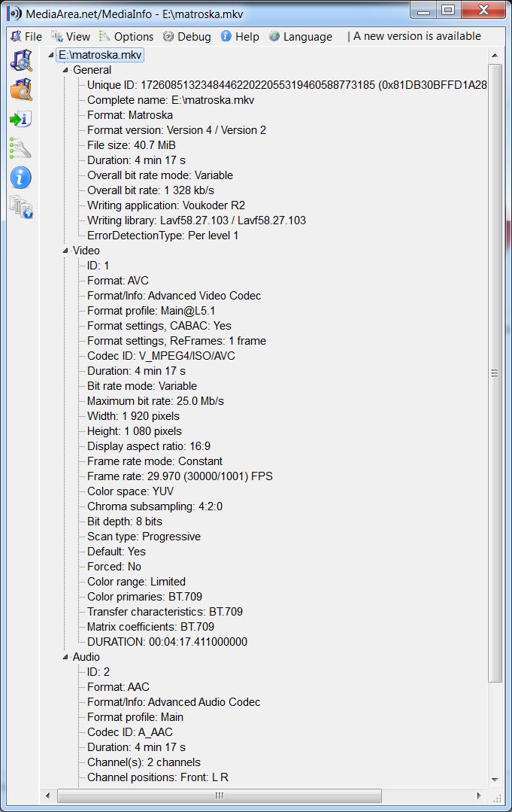Select 'Format: AAC' row
Screen dimensions: 512x812
coord(118,686)
